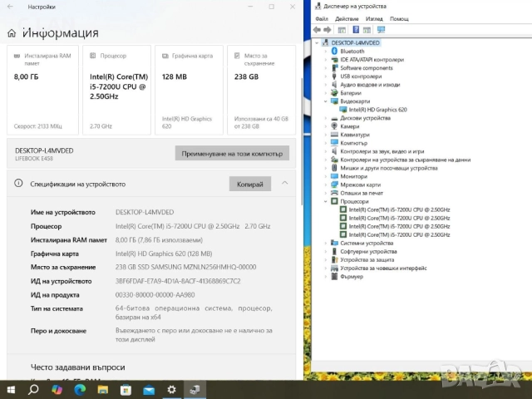
Task: Expand the Компютър category
Action: [325, 143]
